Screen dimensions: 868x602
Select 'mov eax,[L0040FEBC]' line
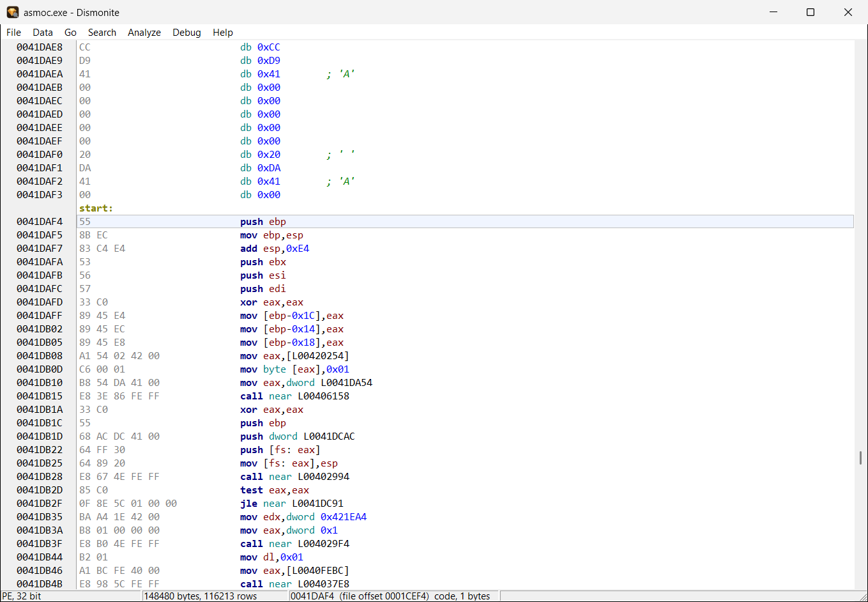[x=294, y=571]
